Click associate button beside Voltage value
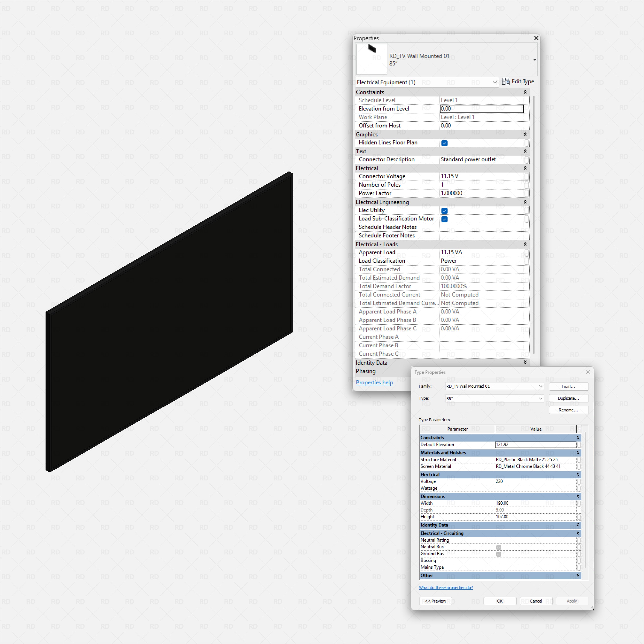The height and width of the screenshot is (644, 644). tap(579, 482)
